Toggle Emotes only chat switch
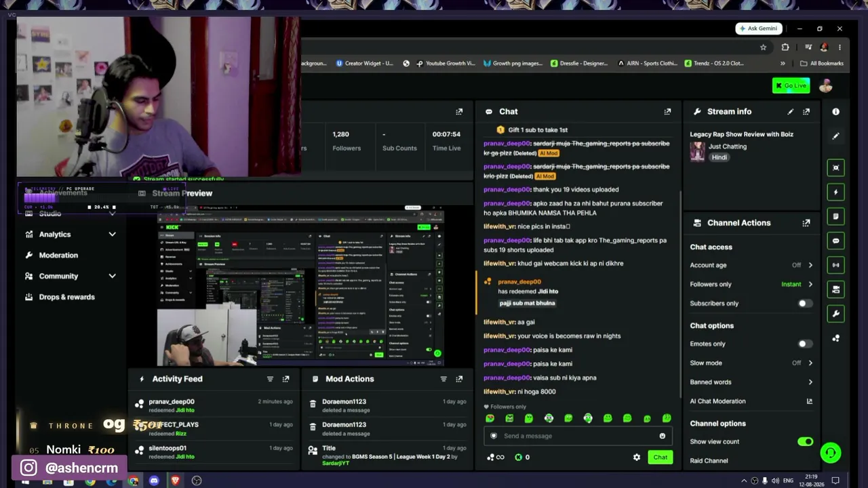868x488 pixels. click(805, 344)
